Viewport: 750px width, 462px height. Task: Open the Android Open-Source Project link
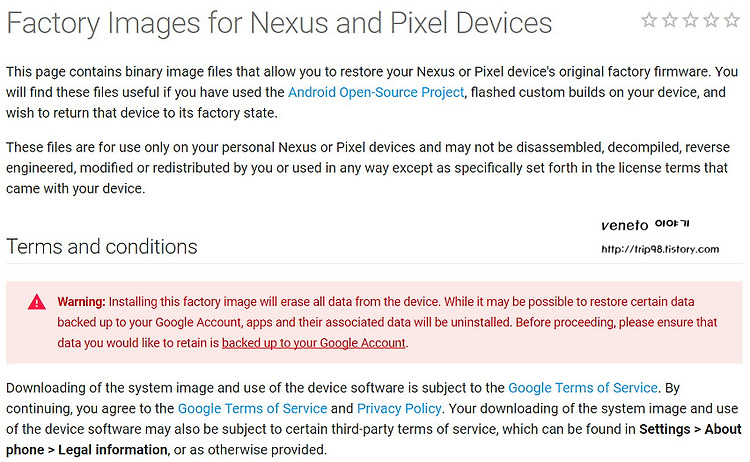point(376,92)
